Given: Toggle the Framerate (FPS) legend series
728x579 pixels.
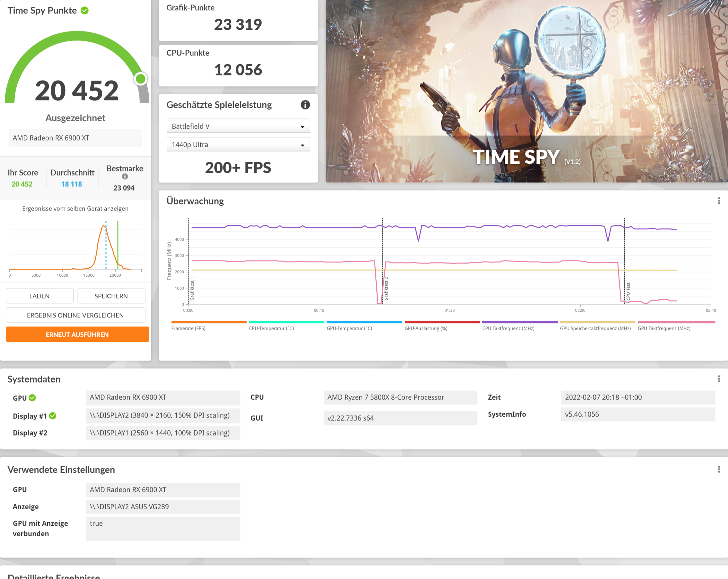Looking at the screenshot, I should point(188,328).
